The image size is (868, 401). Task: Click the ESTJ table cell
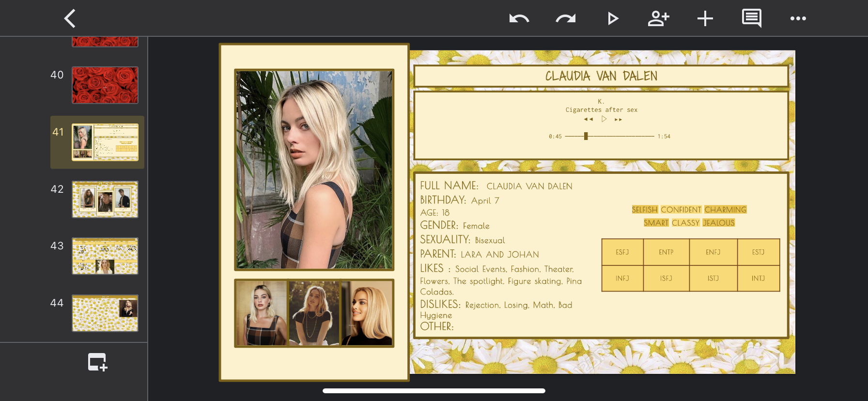coord(759,252)
